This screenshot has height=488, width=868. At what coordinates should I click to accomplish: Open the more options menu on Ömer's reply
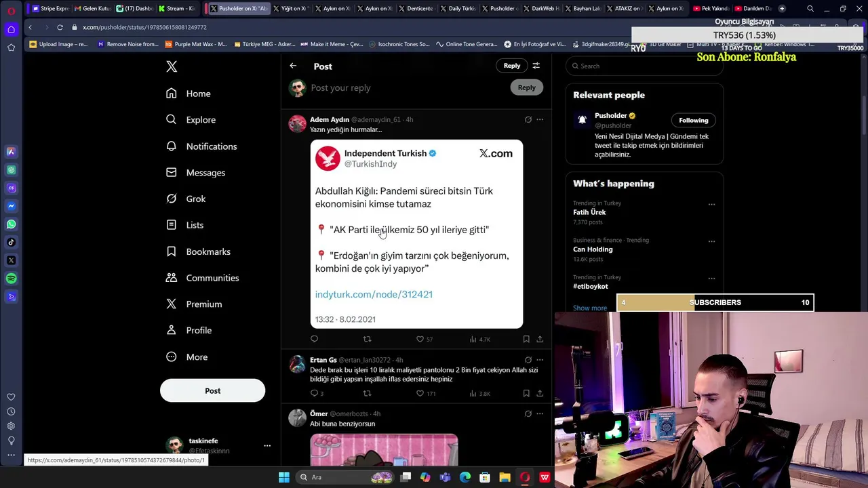[x=540, y=413]
